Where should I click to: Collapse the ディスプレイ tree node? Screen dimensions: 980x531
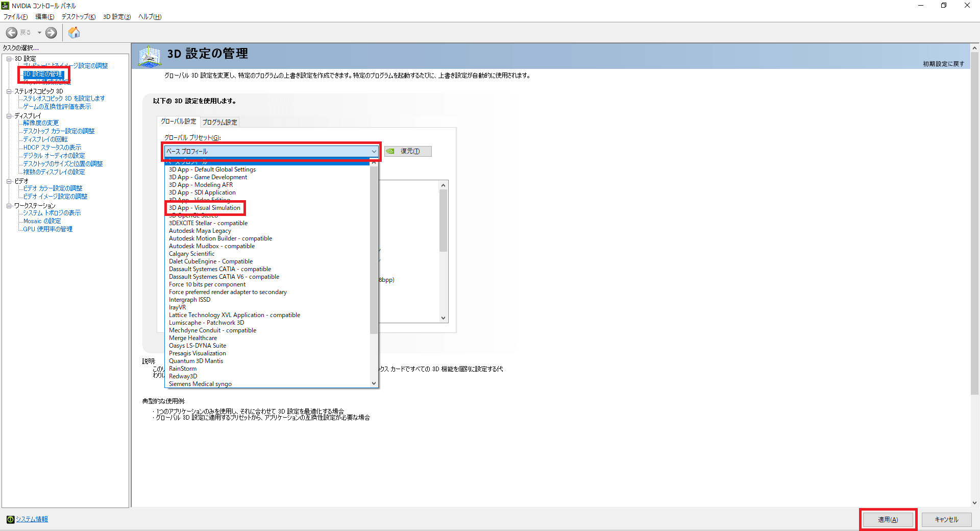(9, 116)
